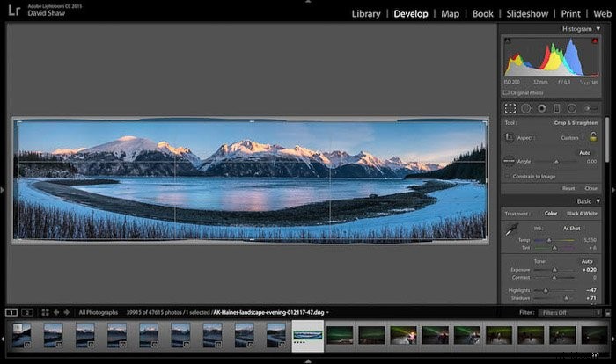Open the Map module
Viewport: 616px width, 364px height.
coord(451,14)
